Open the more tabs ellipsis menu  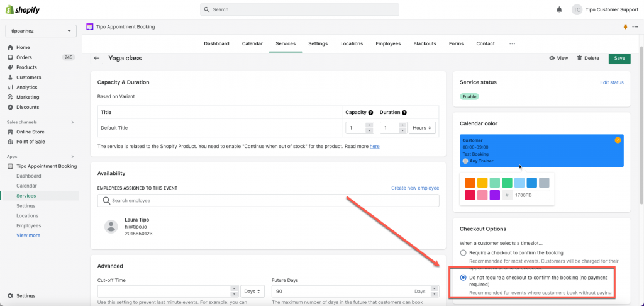(x=512, y=43)
